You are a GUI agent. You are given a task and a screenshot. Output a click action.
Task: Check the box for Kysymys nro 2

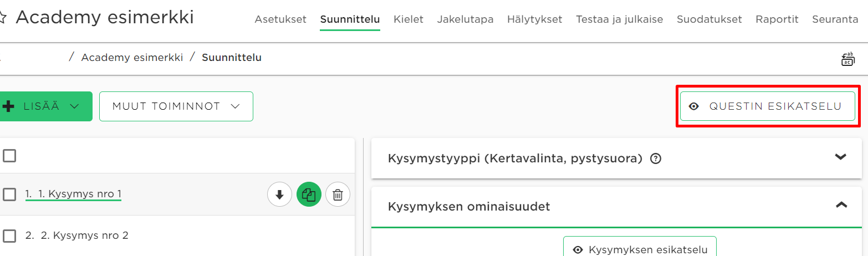coord(9,236)
